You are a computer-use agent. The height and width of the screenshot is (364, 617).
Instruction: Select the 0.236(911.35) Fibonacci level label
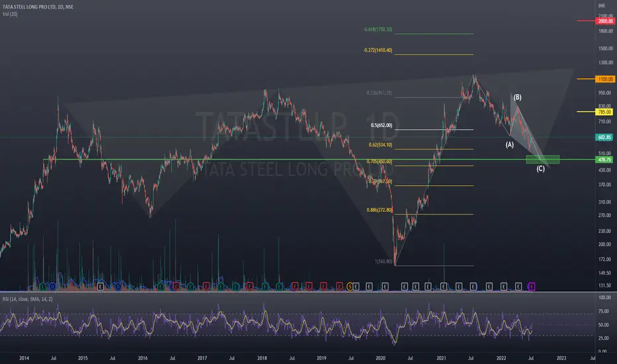[379, 93]
